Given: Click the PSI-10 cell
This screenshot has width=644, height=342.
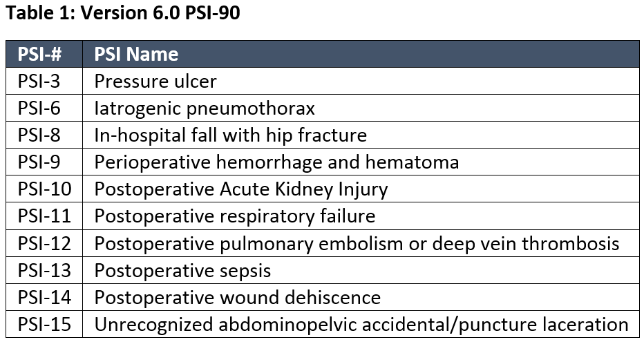Looking at the screenshot, I should [x=44, y=189].
